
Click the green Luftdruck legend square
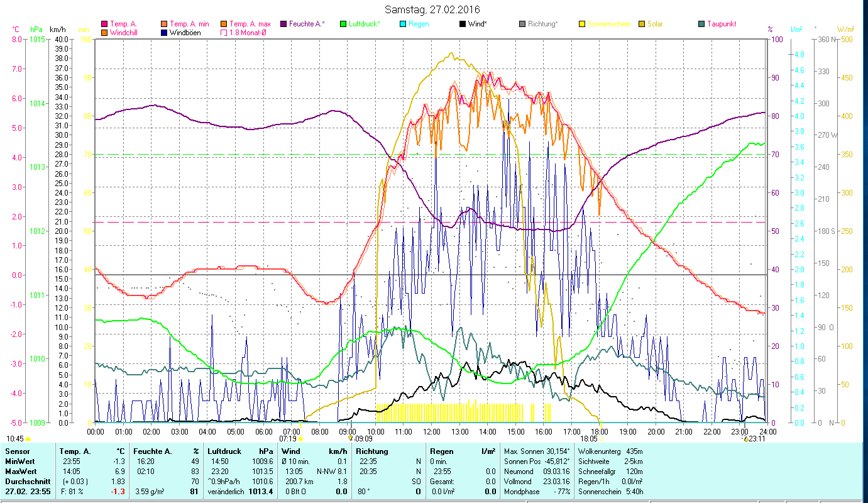[343, 25]
